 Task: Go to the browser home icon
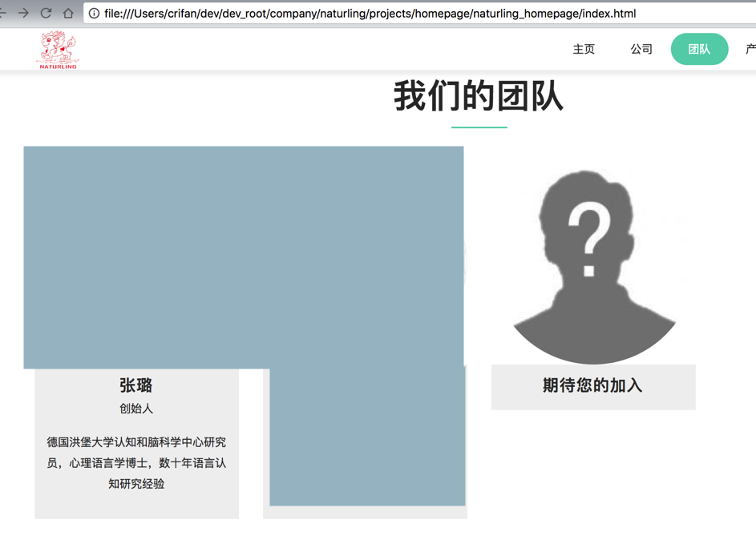(68, 13)
